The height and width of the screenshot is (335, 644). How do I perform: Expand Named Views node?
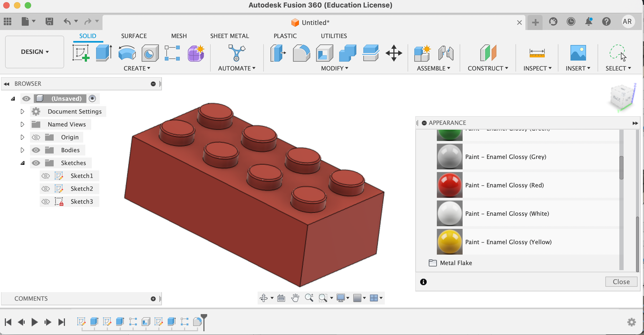click(x=23, y=124)
